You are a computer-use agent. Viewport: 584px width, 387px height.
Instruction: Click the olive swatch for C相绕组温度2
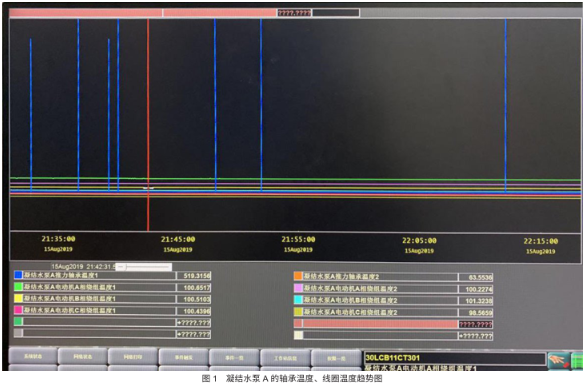(298, 311)
